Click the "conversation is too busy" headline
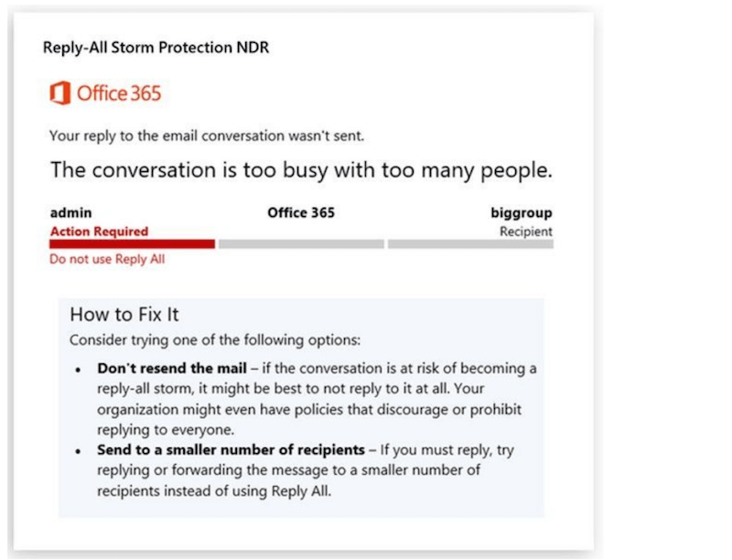 301,170
